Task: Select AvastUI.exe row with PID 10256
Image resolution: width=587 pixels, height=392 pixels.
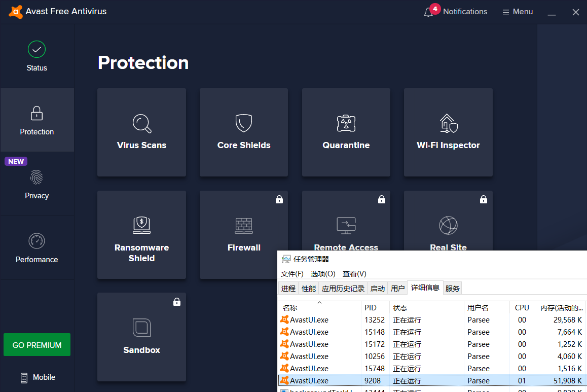Action: point(433,357)
